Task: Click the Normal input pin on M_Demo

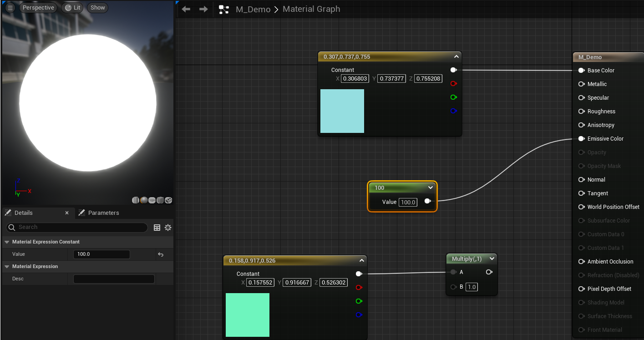Action: (x=581, y=180)
